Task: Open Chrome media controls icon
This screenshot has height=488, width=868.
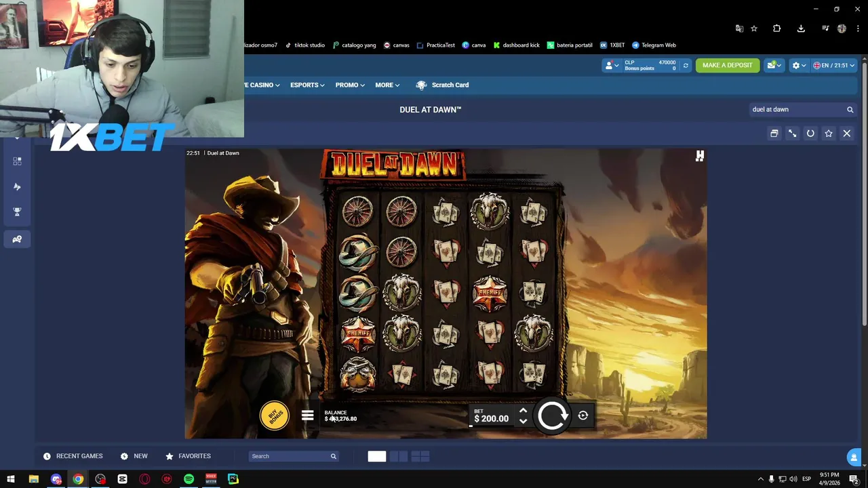Action: click(x=825, y=28)
